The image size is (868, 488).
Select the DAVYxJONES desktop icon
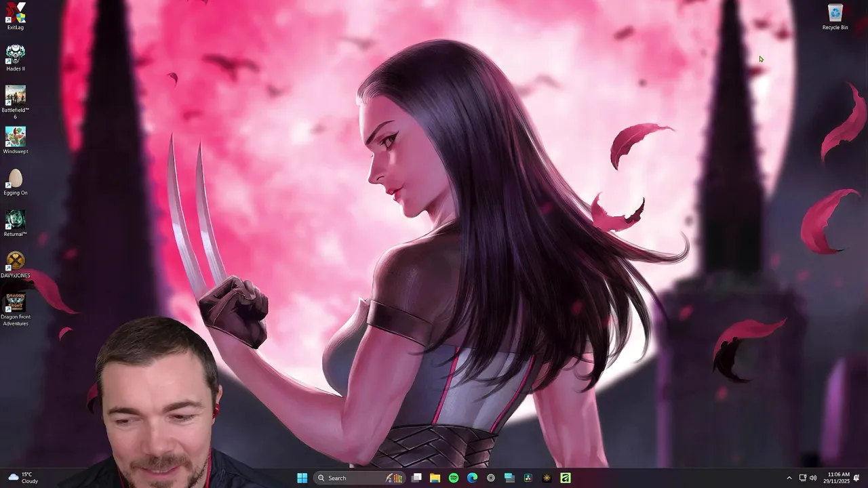15,264
